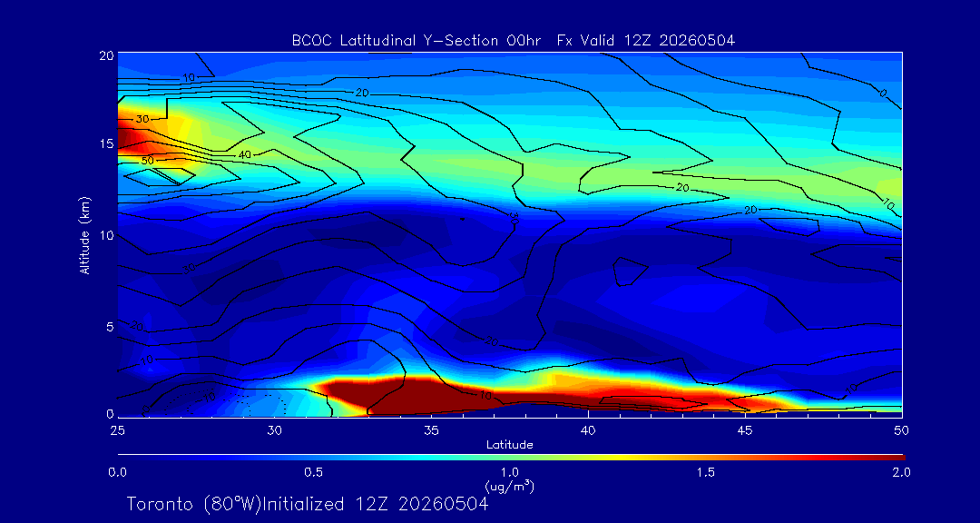Click the ug/m3 units label

[x=509, y=485]
